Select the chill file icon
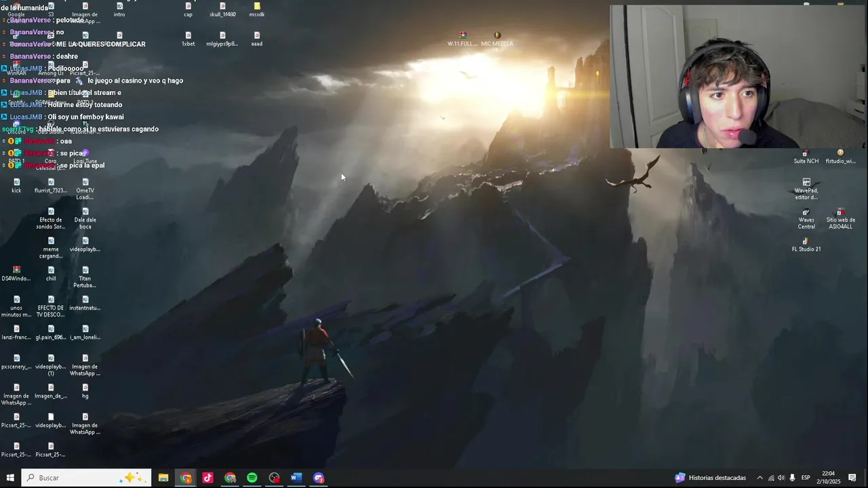 [51, 274]
